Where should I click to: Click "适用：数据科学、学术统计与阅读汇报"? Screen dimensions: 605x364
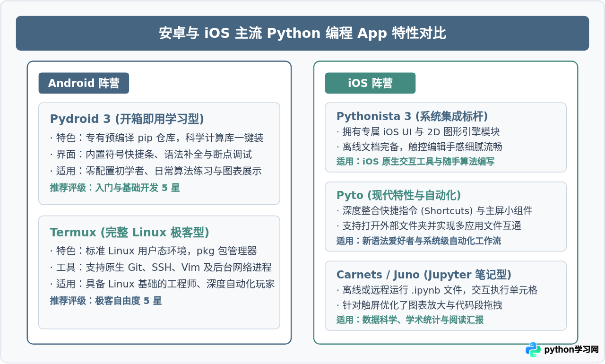click(x=410, y=321)
